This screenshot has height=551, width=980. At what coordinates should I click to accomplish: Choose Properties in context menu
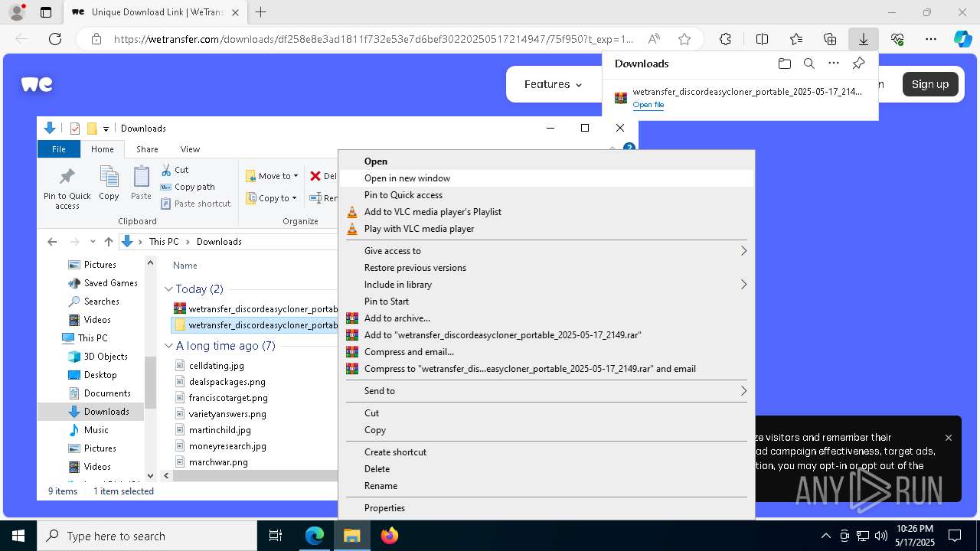pyautogui.click(x=546, y=508)
